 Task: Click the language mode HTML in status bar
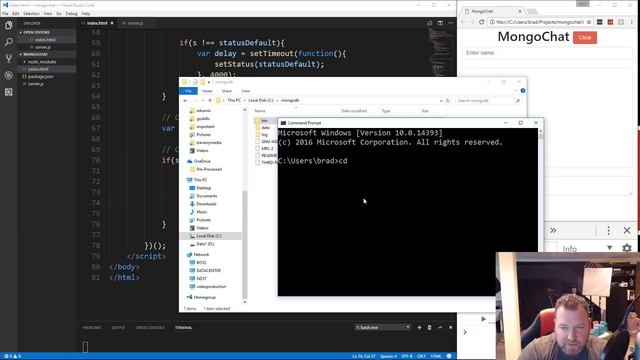(x=436, y=356)
